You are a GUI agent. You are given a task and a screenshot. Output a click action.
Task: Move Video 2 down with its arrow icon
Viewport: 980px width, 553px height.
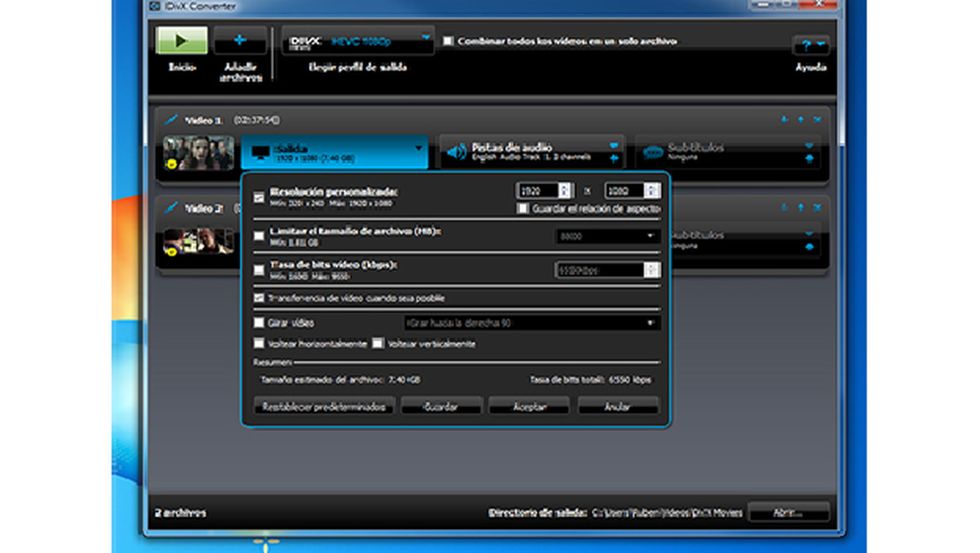tap(785, 207)
